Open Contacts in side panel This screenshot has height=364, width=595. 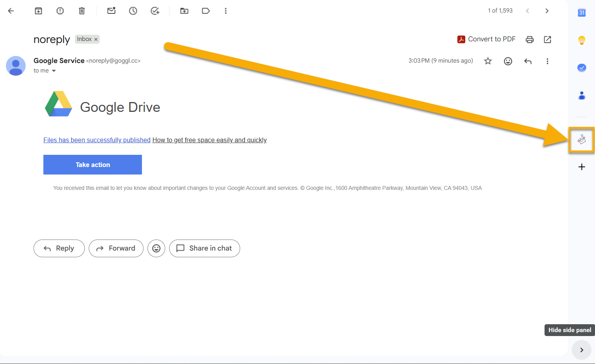coord(582,95)
